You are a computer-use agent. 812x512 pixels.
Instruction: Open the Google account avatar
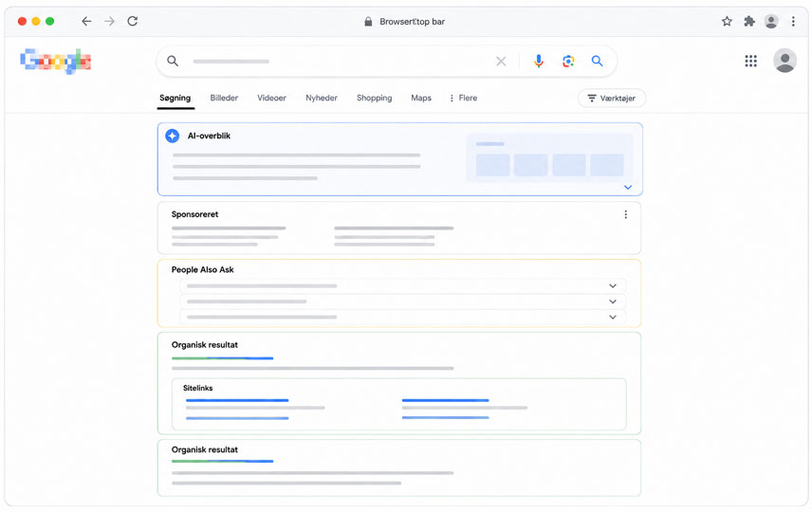[x=784, y=61]
